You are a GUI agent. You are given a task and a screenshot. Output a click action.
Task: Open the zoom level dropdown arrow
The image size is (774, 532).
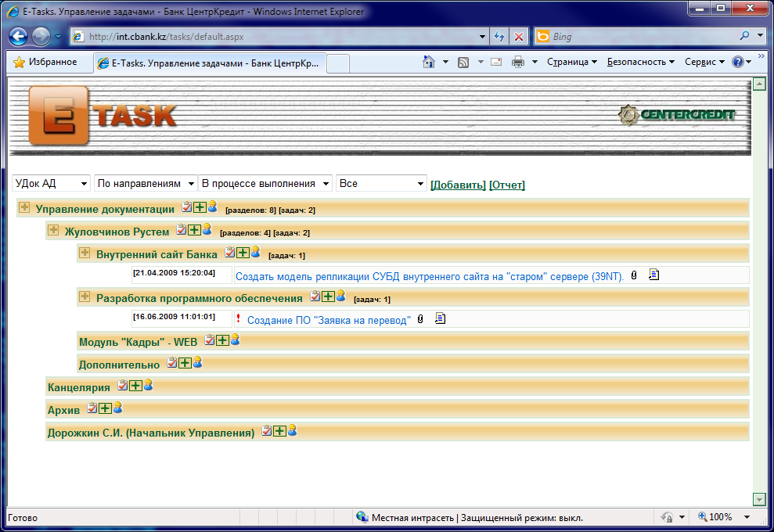(747, 517)
